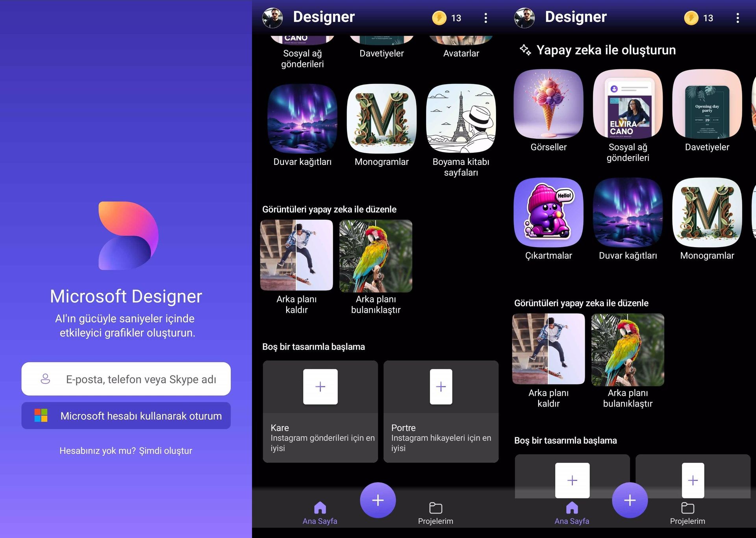Screen dimensions: 756x538
Task: Open the three-dot menu in right screen
Action: [737, 18]
